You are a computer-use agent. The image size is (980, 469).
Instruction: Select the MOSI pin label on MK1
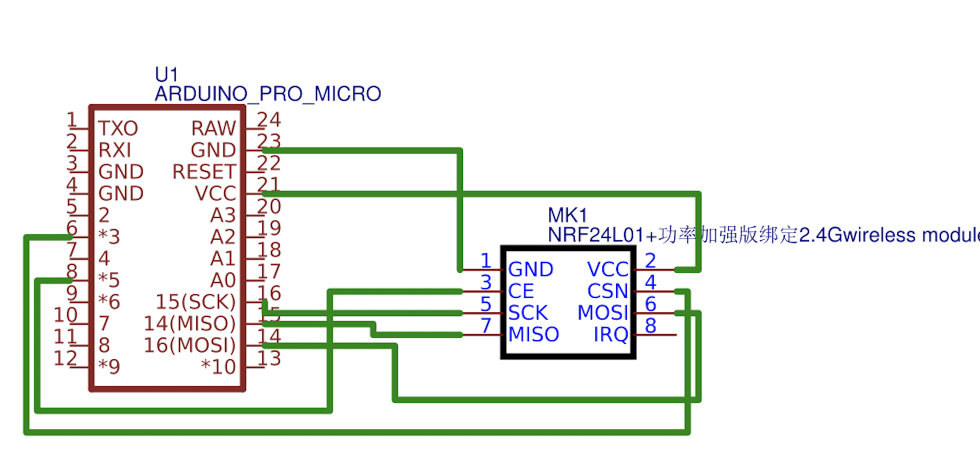coord(603,313)
